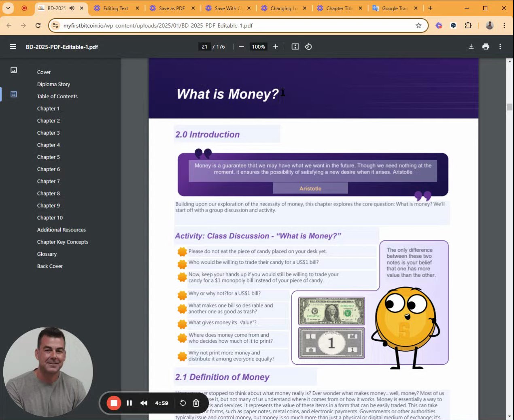
Task: Open Chapter Key Concepts bookmark
Action: [x=62, y=242]
